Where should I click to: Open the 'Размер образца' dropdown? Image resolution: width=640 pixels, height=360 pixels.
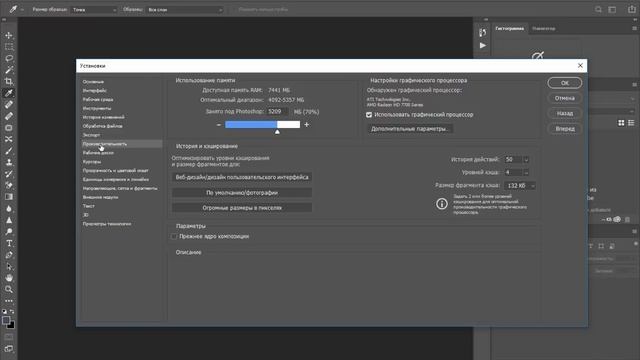[93, 9]
